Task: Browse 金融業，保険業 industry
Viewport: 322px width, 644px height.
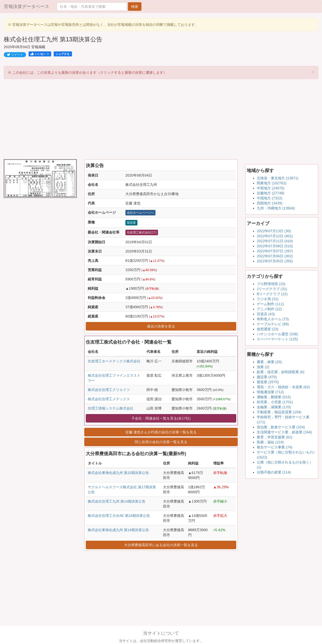Action: 274,407
